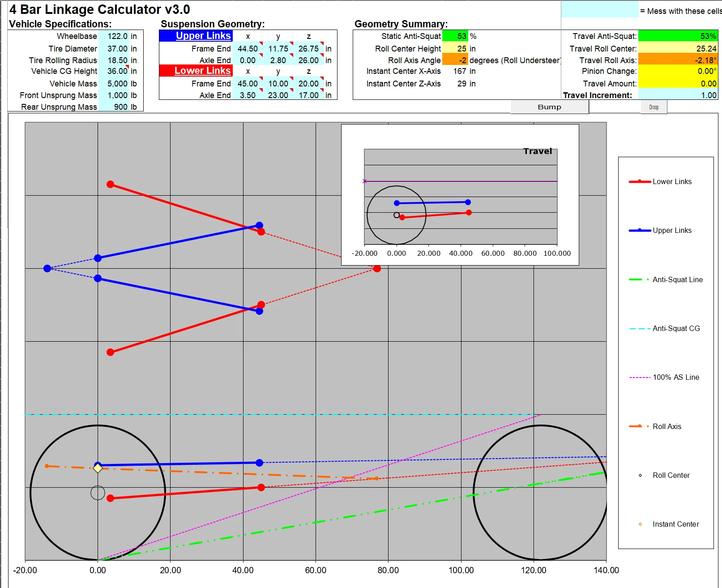
Task: Click the Roll Center legend entry
Action: 664,475
